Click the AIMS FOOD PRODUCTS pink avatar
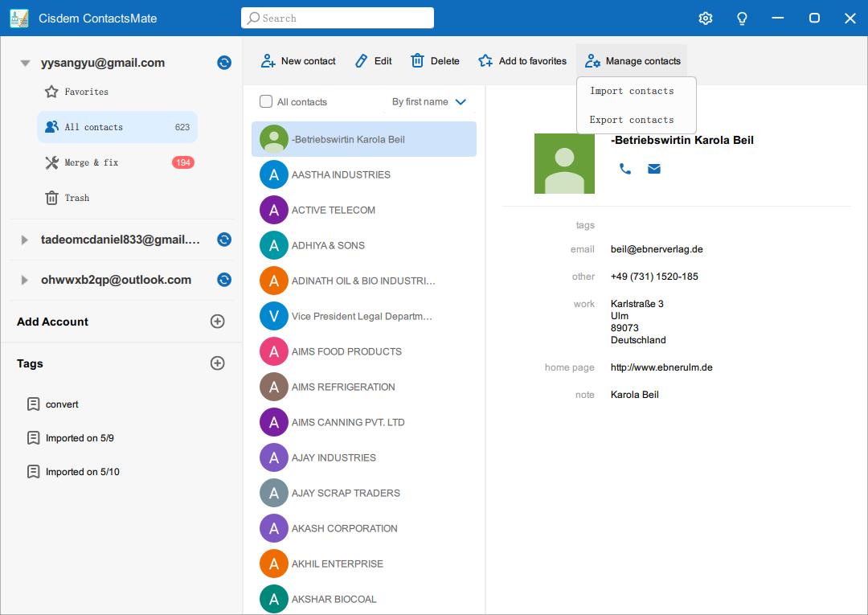Image resolution: width=868 pixels, height=615 pixels. pos(273,351)
